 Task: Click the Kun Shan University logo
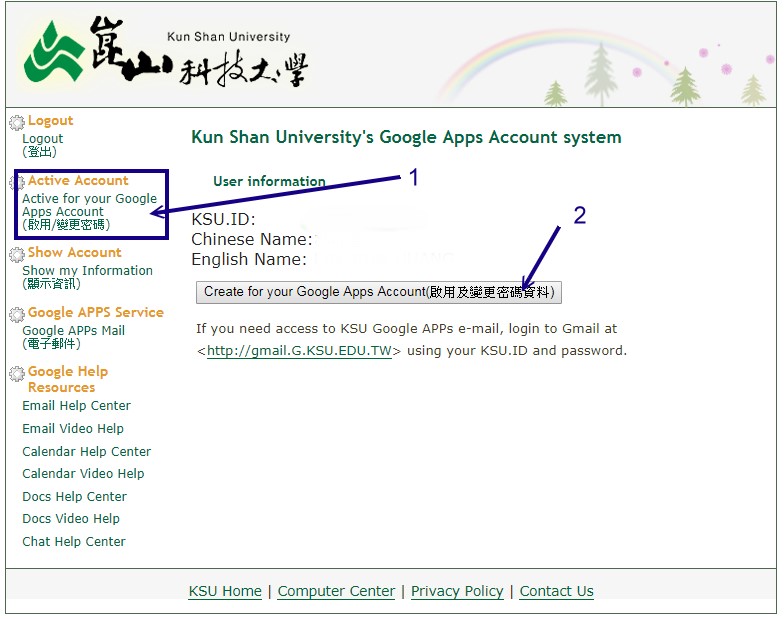[x=166, y=52]
